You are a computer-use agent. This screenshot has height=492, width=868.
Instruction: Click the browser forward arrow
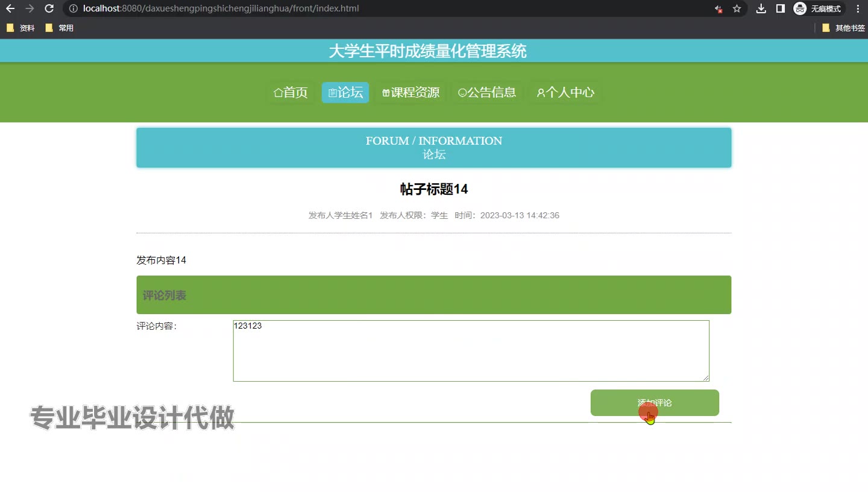(30, 8)
